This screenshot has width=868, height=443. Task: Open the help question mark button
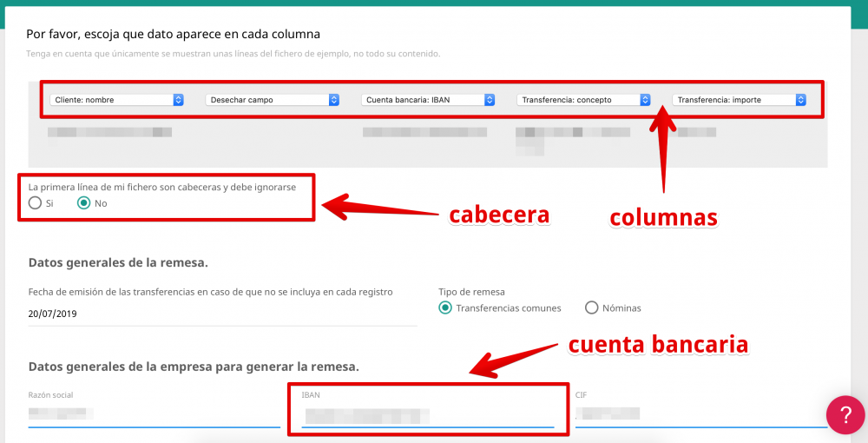(x=844, y=414)
